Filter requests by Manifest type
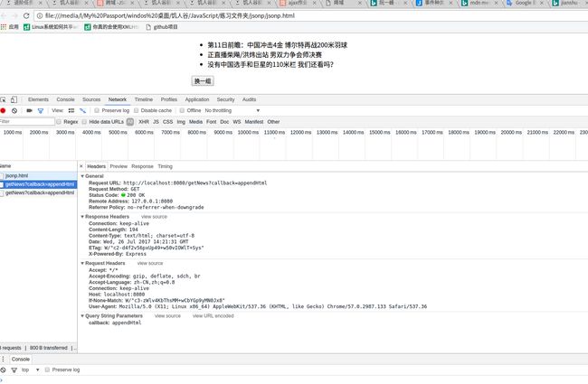588x384 pixels. 254,122
